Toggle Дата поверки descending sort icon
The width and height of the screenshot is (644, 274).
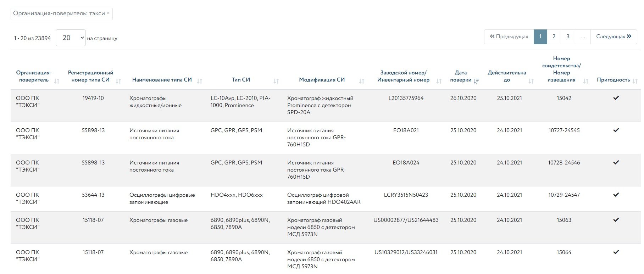[x=476, y=81]
